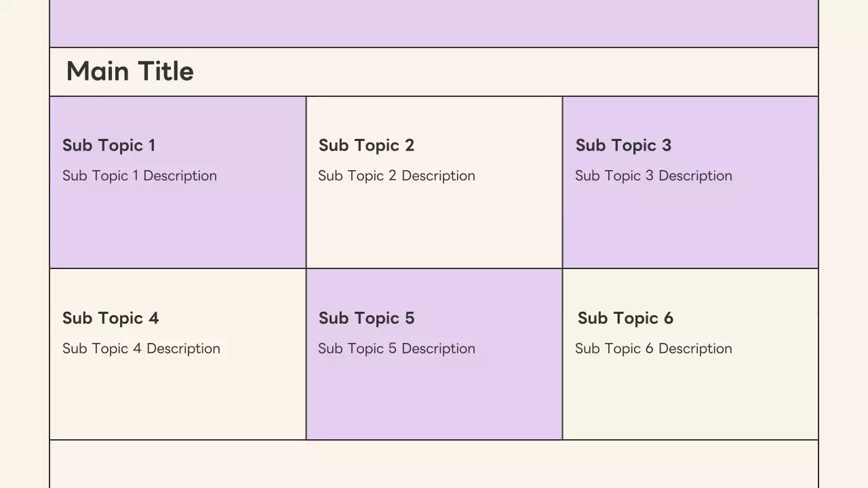Select the Sub Topic 6 heading
The width and height of the screenshot is (868, 488).
pos(625,318)
